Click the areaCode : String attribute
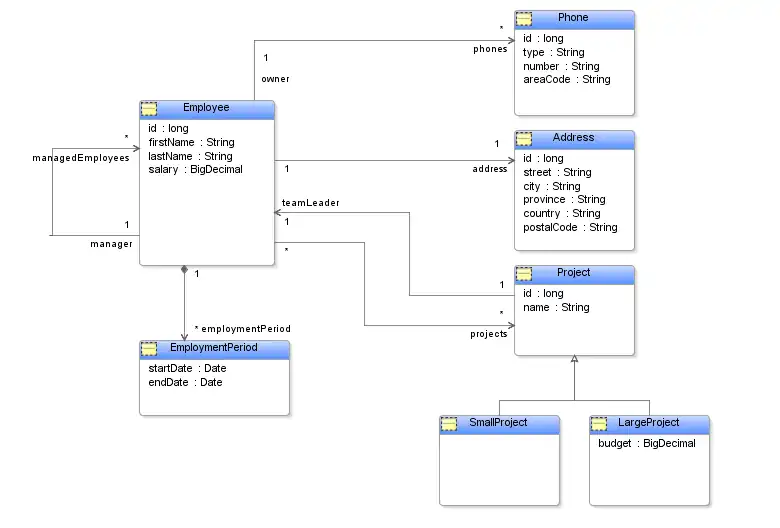This screenshot has height=528, width=780. click(x=566, y=80)
